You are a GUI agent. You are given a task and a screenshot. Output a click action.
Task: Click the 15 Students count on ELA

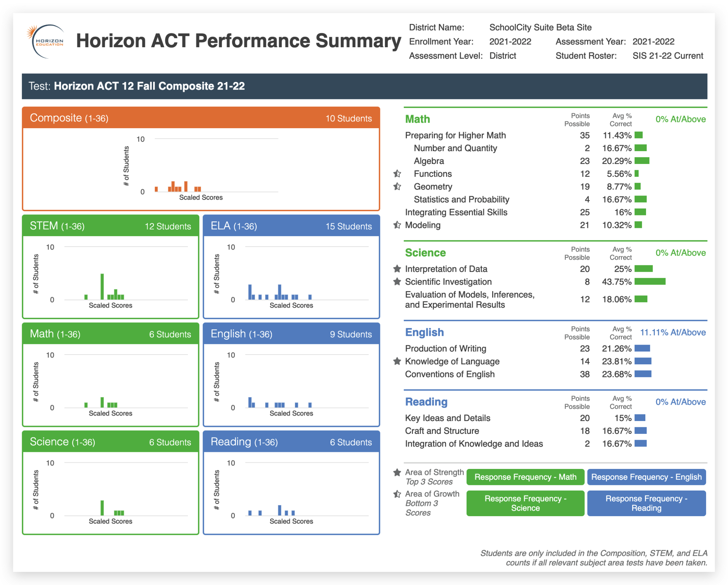(349, 227)
